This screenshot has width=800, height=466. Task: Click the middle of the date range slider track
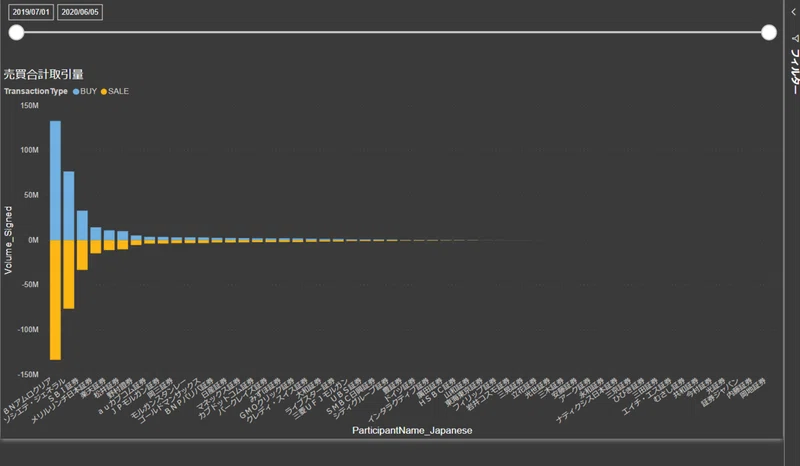pos(392,32)
